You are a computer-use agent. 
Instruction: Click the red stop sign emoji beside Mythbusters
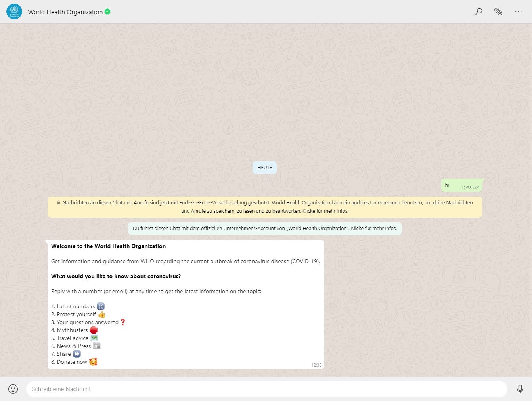coord(94,330)
